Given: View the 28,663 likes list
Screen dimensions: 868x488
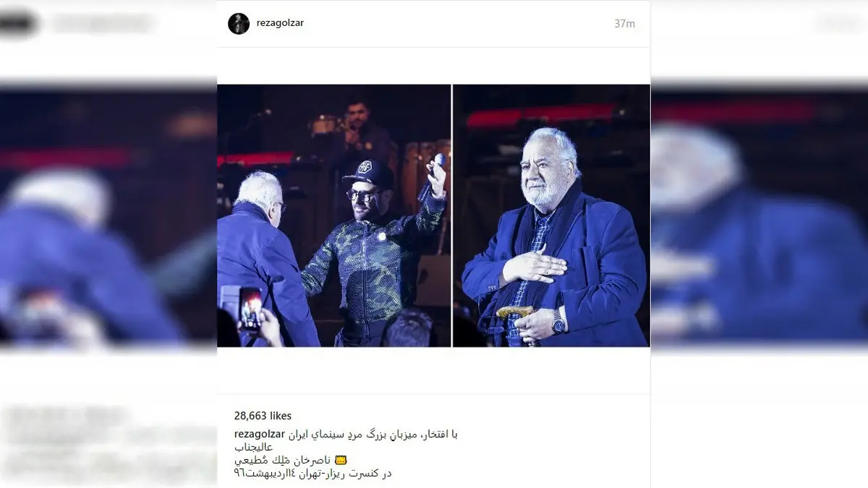Looking at the screenshot, I should coord(263,416).
